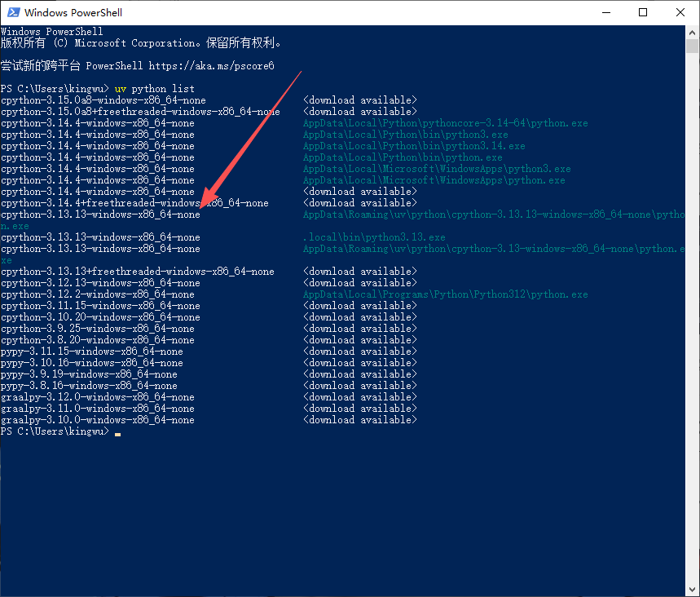Screen dimensions: 700x597
Task: Click the vertical scrollbar thumb
Action: pos(692,46)
